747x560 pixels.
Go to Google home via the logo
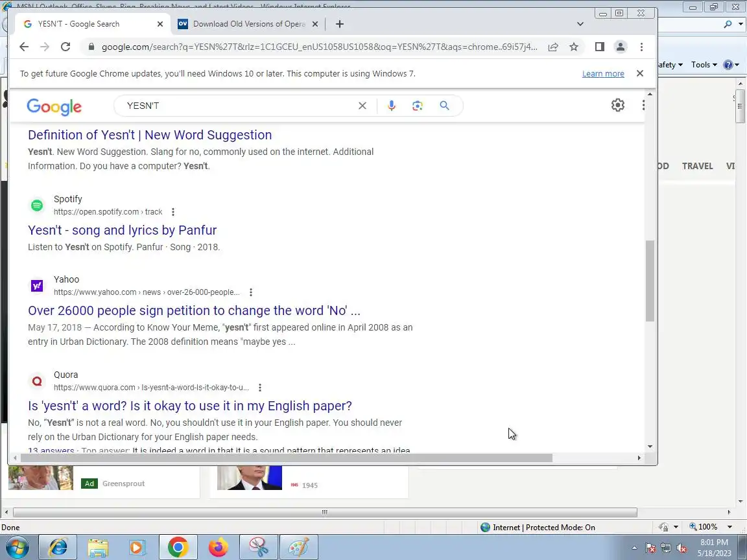pos(54,107)
